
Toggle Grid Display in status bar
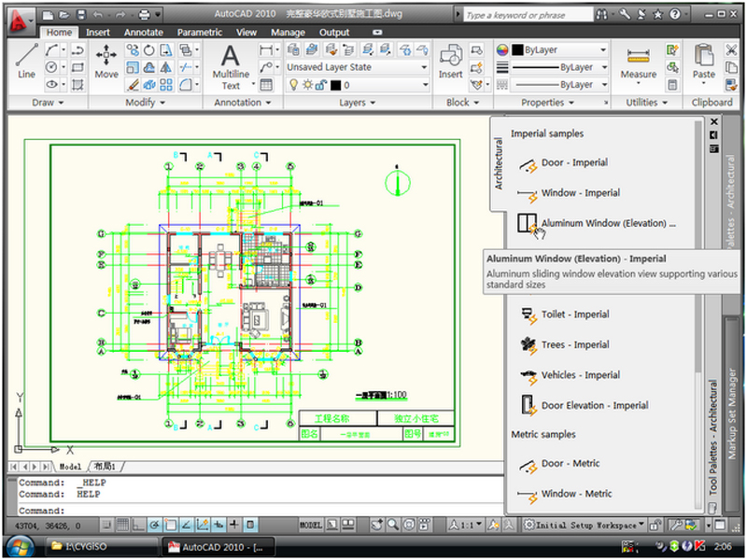coord(123,525)
